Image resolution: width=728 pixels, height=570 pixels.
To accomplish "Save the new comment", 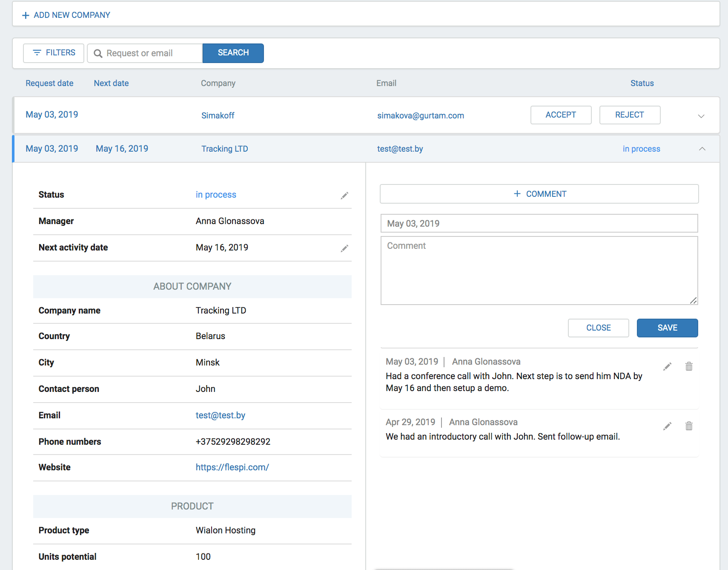I will point(667,328).
